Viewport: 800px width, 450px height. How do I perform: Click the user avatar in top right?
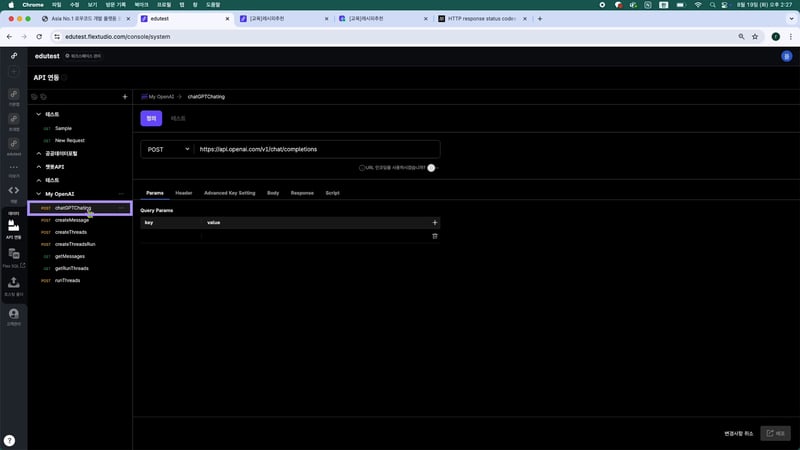(786, 57)
